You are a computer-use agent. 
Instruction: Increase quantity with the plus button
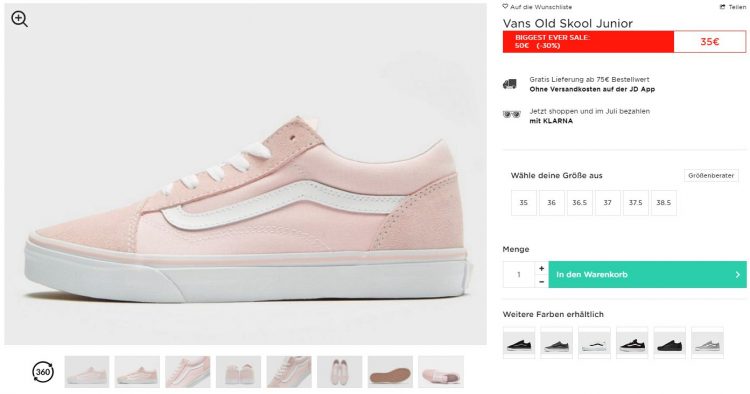(x=541, y=268)
